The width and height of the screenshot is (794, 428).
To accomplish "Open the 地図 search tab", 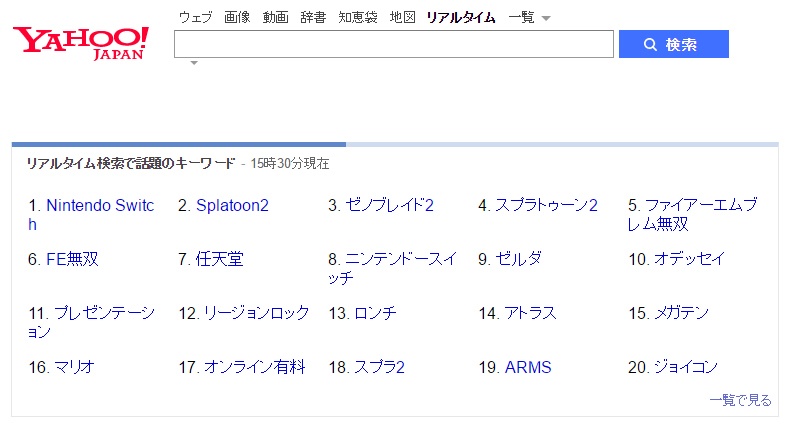I will coord(403,17).
